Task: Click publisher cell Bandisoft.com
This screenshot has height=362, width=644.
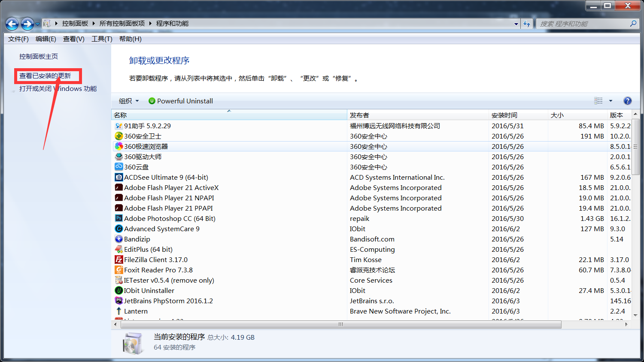Action: [x=372, y=239]
